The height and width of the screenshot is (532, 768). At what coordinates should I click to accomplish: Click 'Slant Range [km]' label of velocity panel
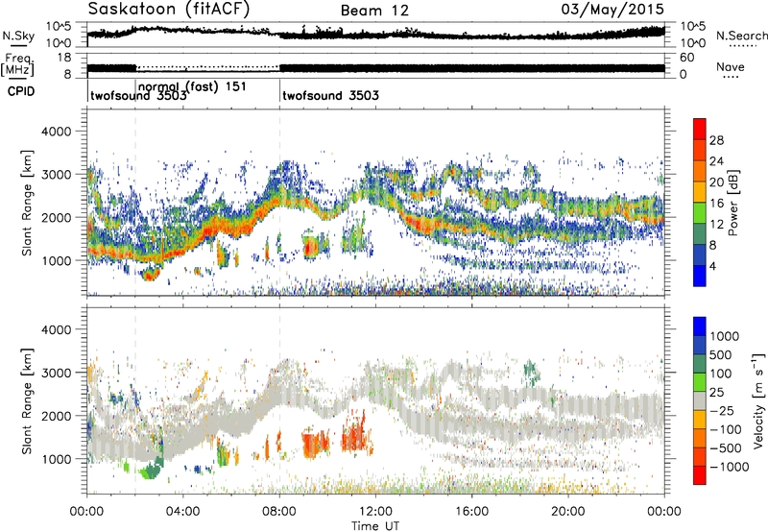pyautogui.click(x=27, y=401)
